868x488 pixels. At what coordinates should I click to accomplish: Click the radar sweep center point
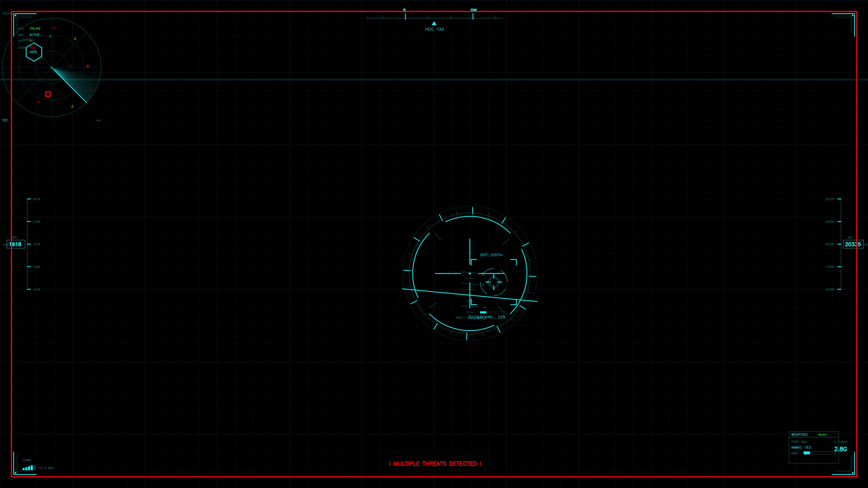point(52,68)
